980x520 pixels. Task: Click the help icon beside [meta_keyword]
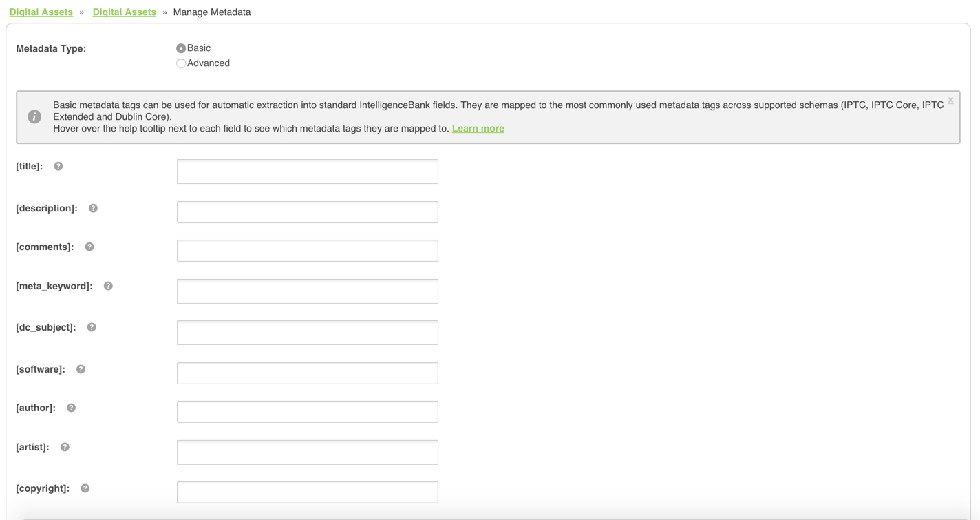pyautogui.click(x=108, y=286)
